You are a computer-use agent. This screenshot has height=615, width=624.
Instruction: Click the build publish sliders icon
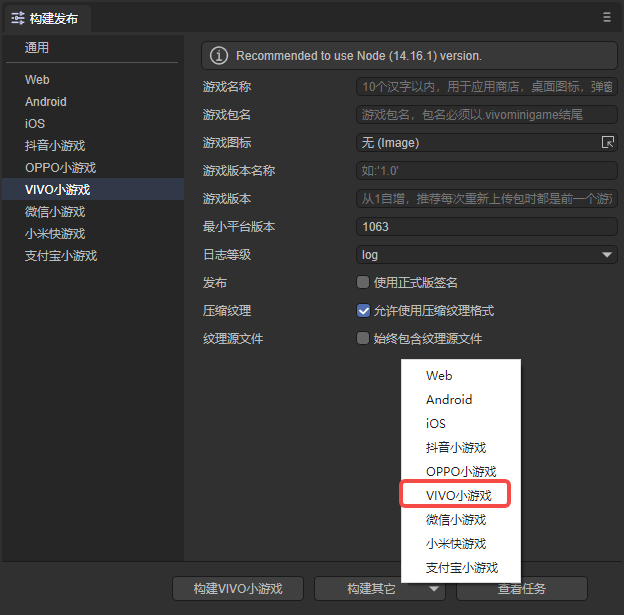click(x=18, y=18)
